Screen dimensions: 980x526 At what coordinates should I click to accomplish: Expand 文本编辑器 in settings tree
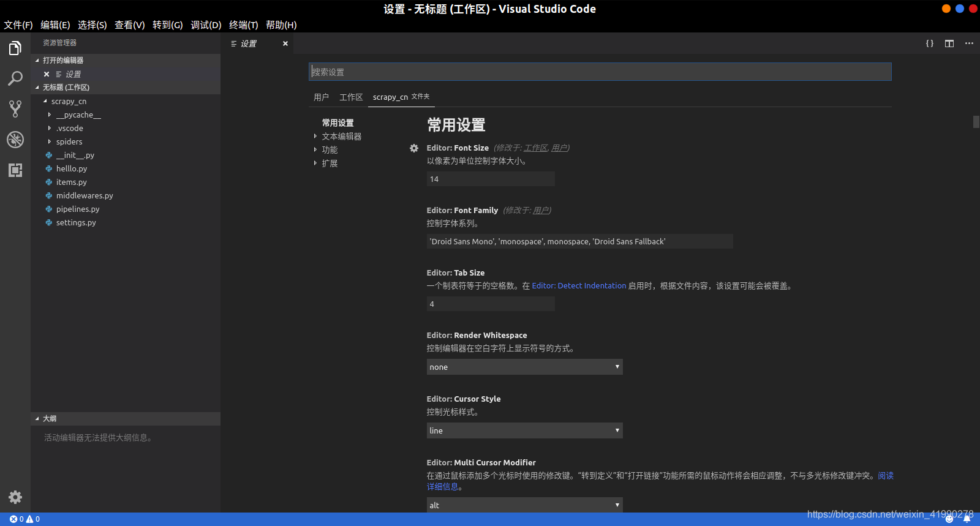tap(315, 137)
